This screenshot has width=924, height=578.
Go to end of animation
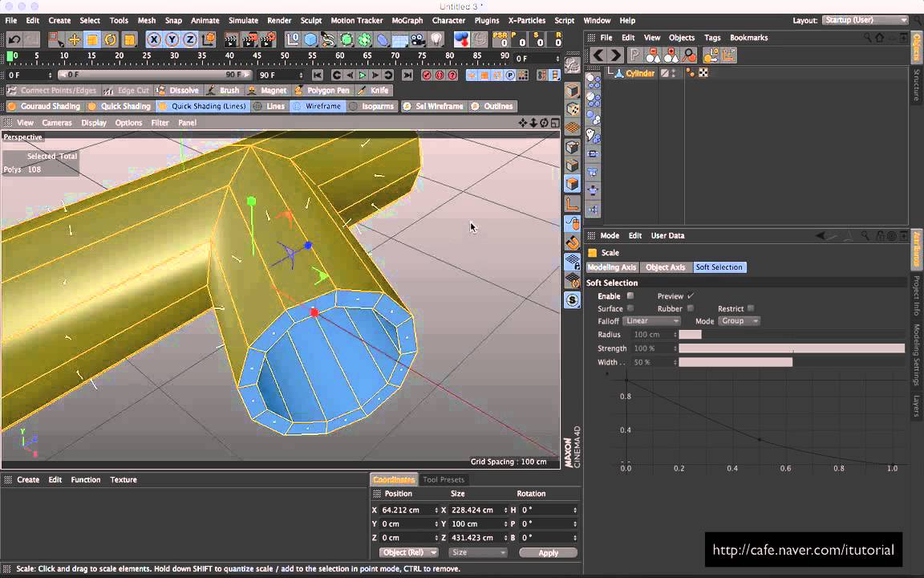point(407,75)
